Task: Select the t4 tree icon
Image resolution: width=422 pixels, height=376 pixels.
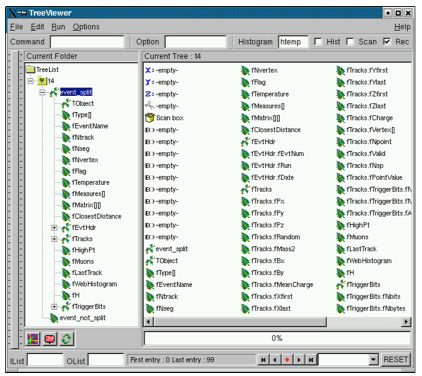Action: (42, 81)
